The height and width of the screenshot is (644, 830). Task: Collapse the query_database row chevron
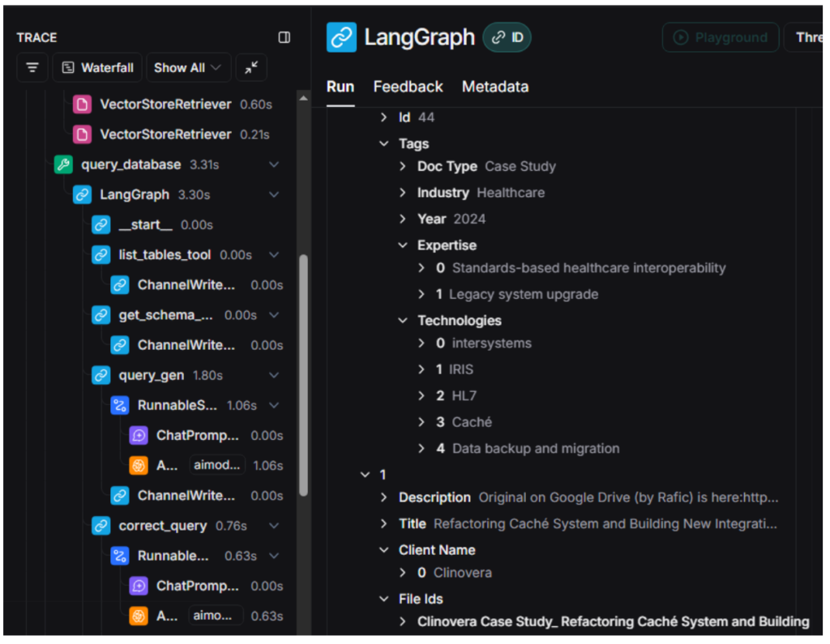(x=274, y=164)
